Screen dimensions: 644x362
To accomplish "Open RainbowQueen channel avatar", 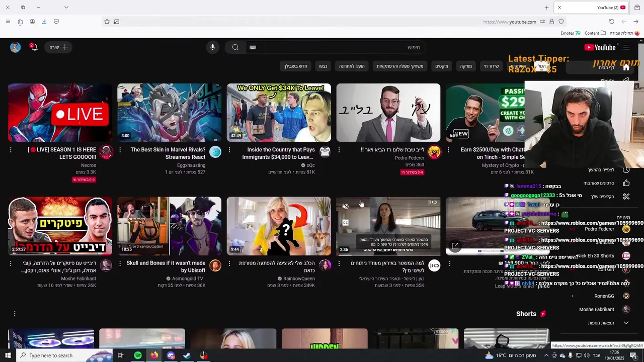I will 325,265.
